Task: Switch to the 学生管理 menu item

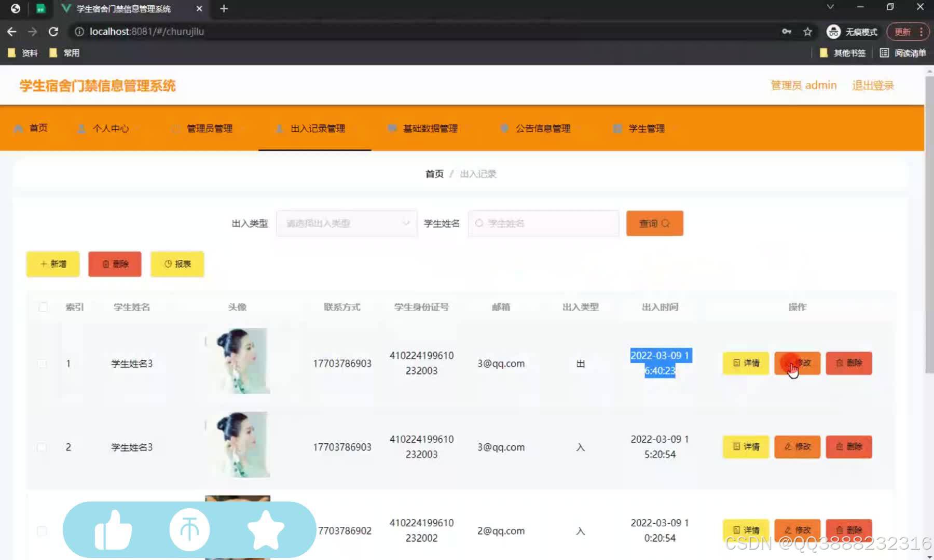Action: [646, 129]
